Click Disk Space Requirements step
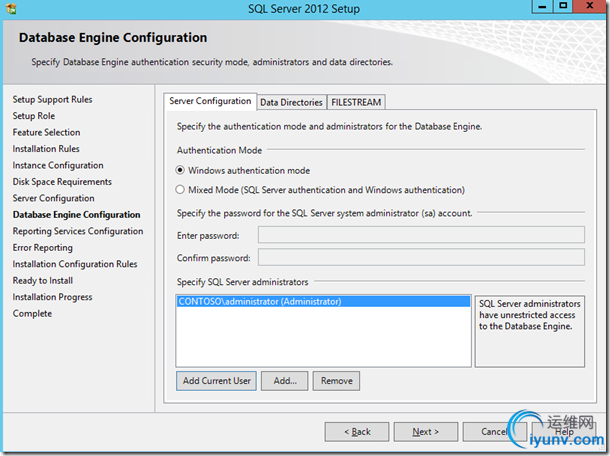This screenshot has height=456, width=610. click(x=62, y=182)
